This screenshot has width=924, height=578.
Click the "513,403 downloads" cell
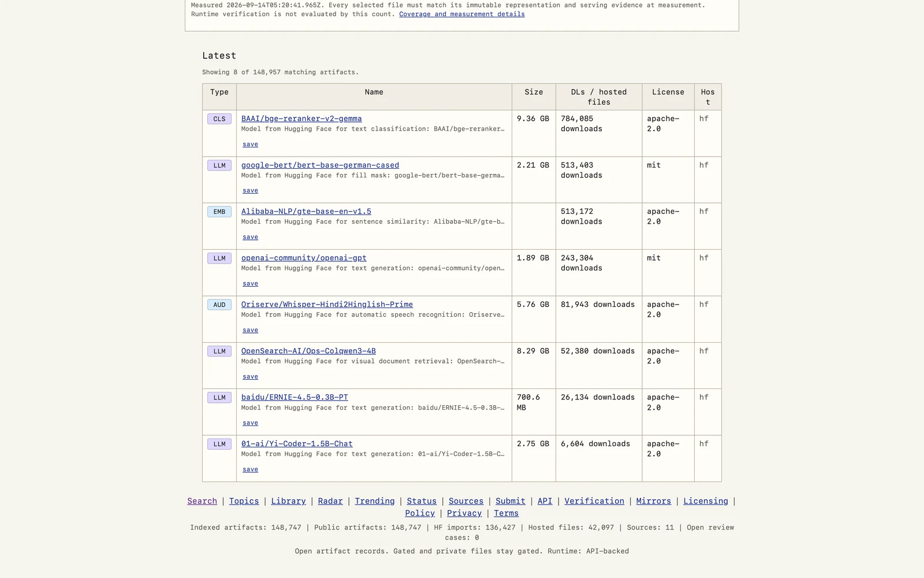coord(599,180)
